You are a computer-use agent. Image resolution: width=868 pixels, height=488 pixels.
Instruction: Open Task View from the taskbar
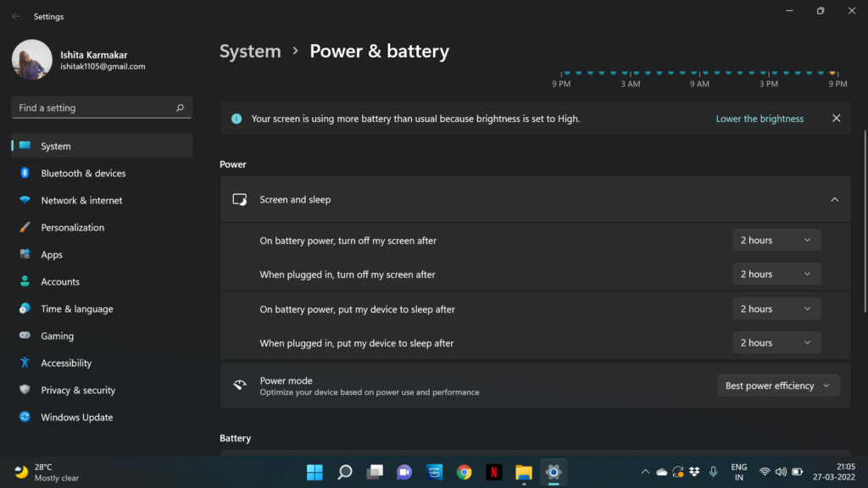[375, 472]
